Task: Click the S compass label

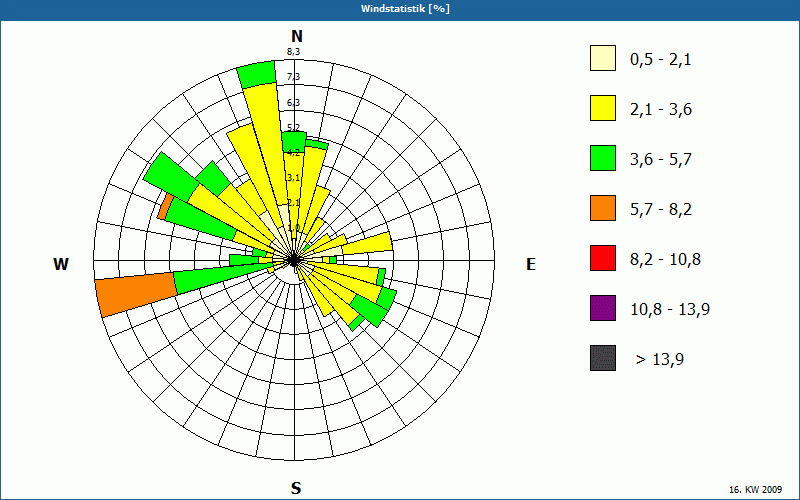Action: pos(296,488)
